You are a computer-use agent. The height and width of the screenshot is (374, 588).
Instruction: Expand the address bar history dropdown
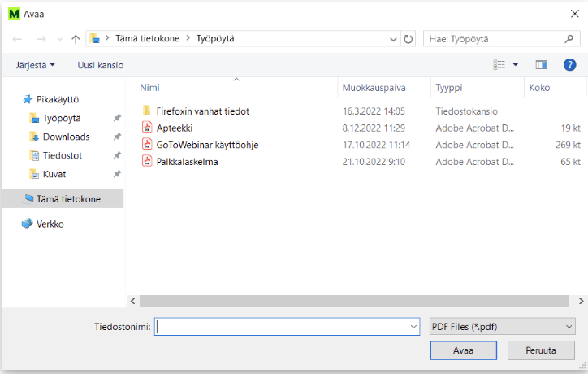pos(393,39)
